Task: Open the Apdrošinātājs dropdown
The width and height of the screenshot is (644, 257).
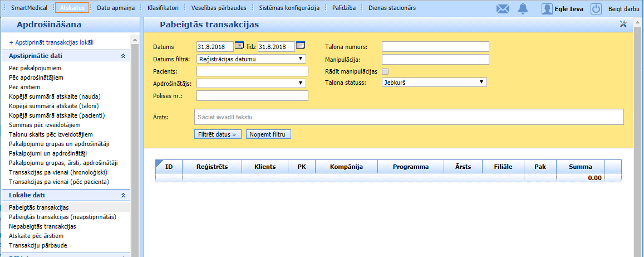Action: tap(252, 83)
